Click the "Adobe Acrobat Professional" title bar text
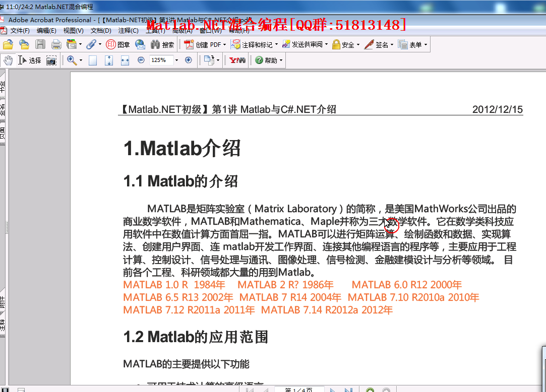Image resolution: width=546 pixels, height=392 pixels. (x=50, y=20)
